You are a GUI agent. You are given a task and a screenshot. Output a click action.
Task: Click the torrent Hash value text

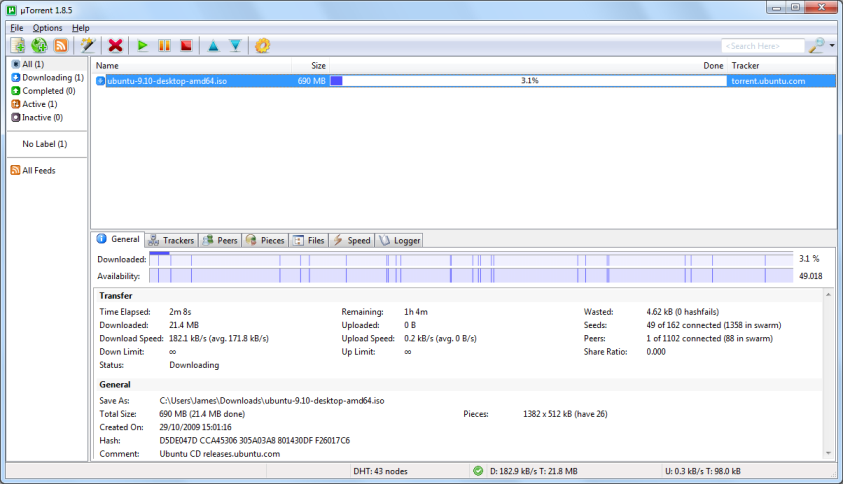[254, 440]
